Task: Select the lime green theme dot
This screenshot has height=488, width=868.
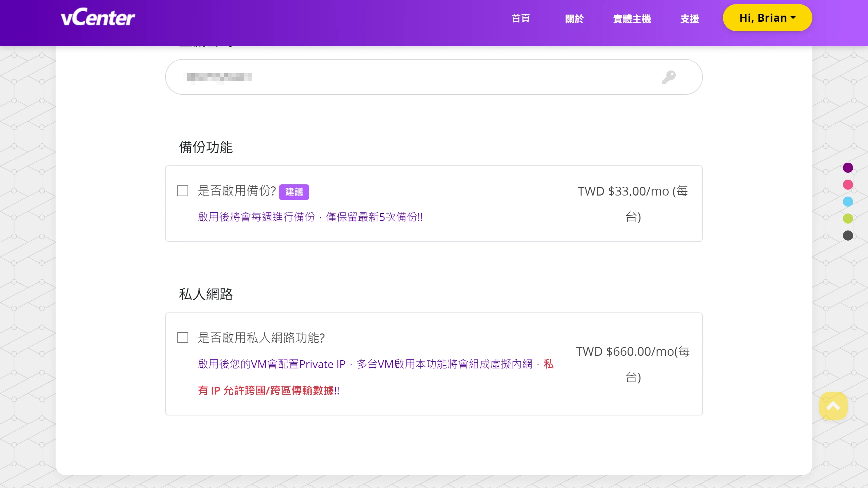Action: [x=848, y=219]
